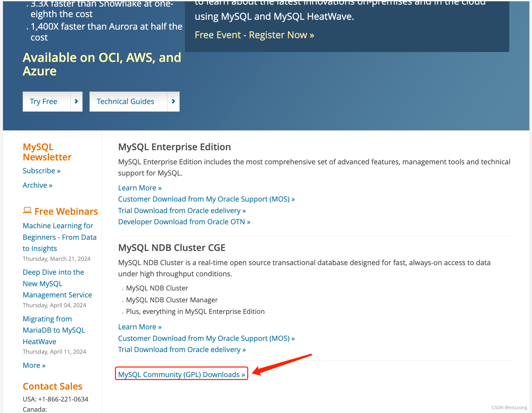Click the chevron beside Technical Guides

[x=173, y=101]
